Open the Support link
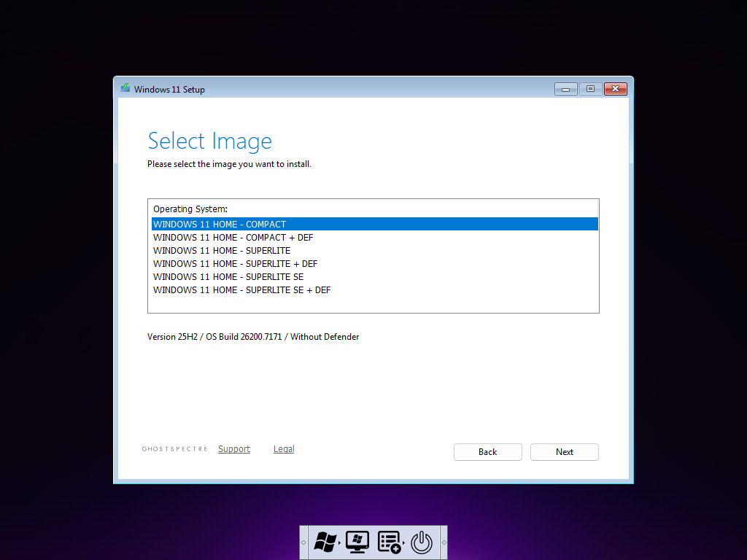This screenshot has width=747, height=560. [x=234, y=449]
